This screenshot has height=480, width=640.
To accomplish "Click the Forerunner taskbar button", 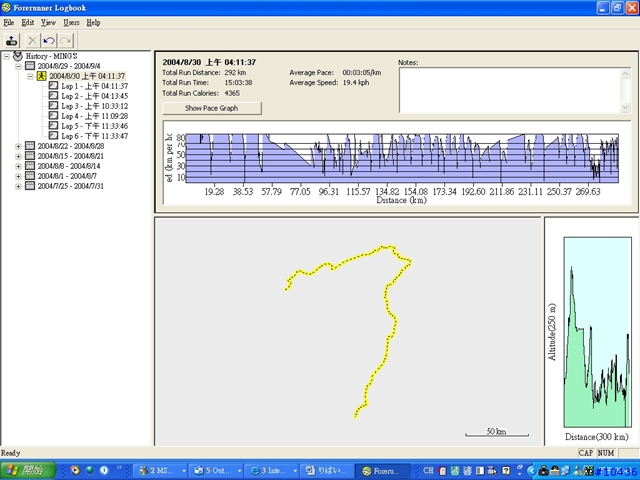I will [x=383, y=471].
